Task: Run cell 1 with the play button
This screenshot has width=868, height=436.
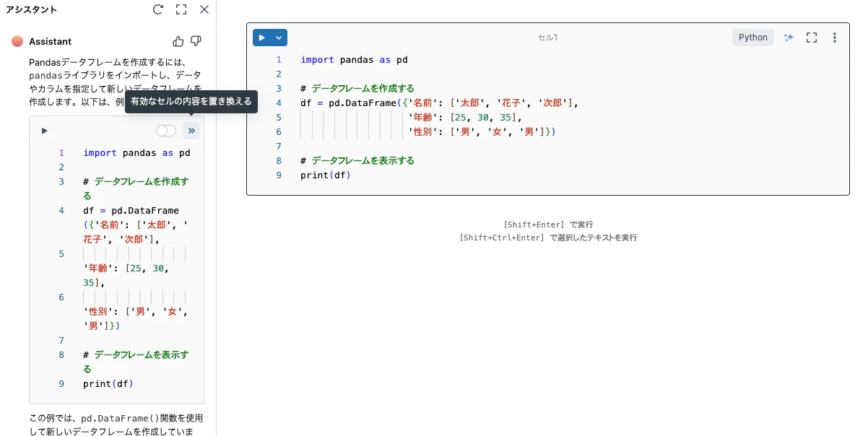Action: point(262,38)
